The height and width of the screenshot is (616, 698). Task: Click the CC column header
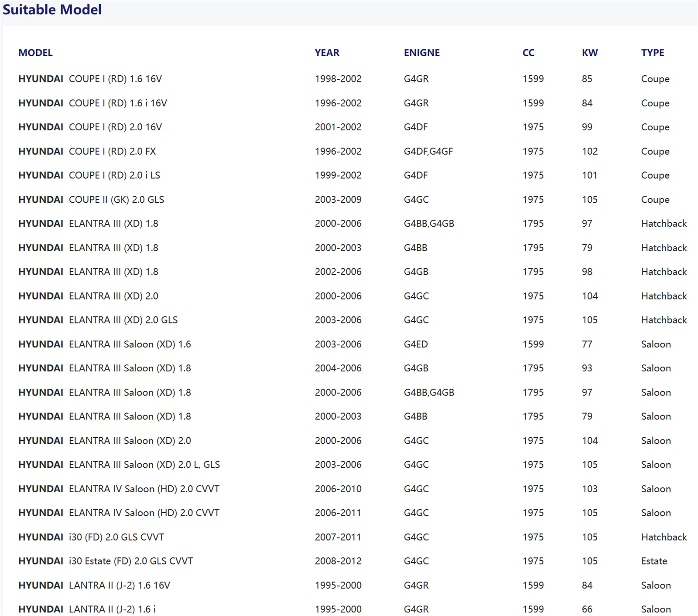[x=528, y=53]
